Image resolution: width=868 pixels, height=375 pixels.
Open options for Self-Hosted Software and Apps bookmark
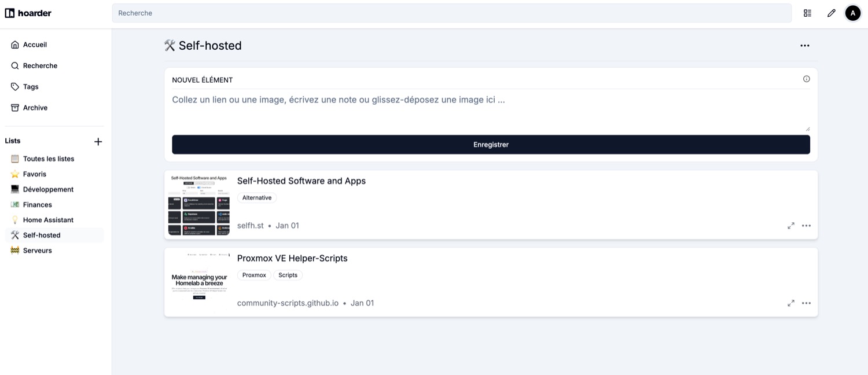click(806, 226)
